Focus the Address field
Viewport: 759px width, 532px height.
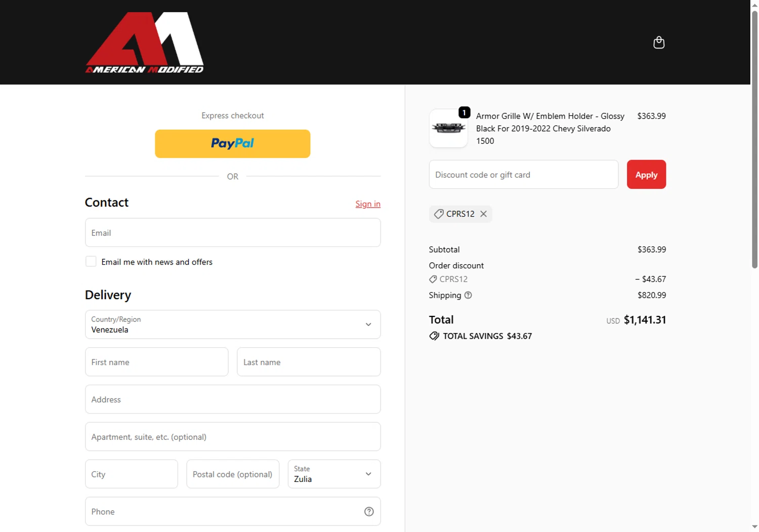[x=233, y=399]
